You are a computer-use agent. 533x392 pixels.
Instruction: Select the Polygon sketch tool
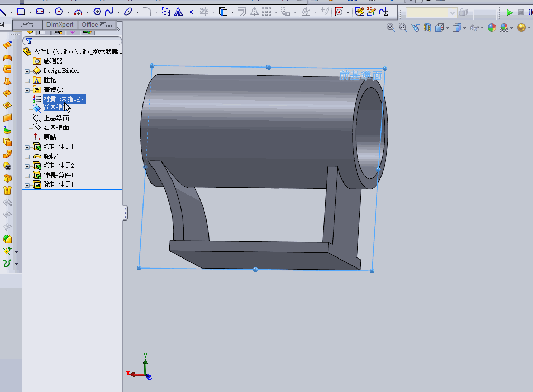point(97,12)
